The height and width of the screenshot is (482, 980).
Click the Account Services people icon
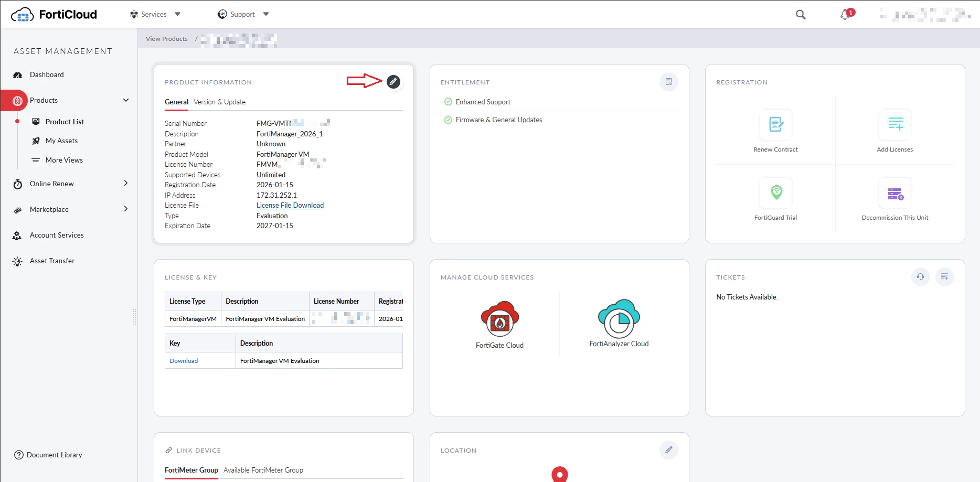(17, 235)
